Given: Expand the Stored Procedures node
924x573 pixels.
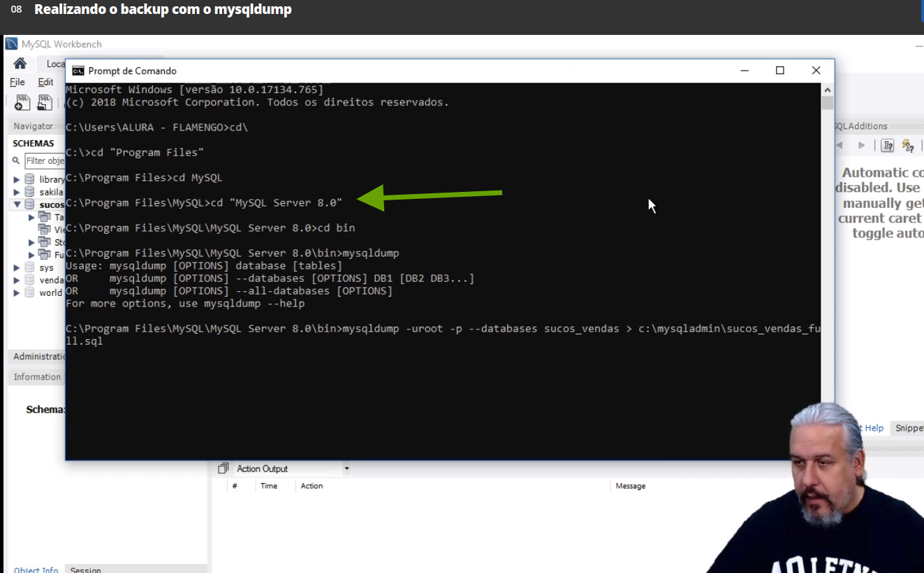Looking at the screenshot, I should pos(31,242).
